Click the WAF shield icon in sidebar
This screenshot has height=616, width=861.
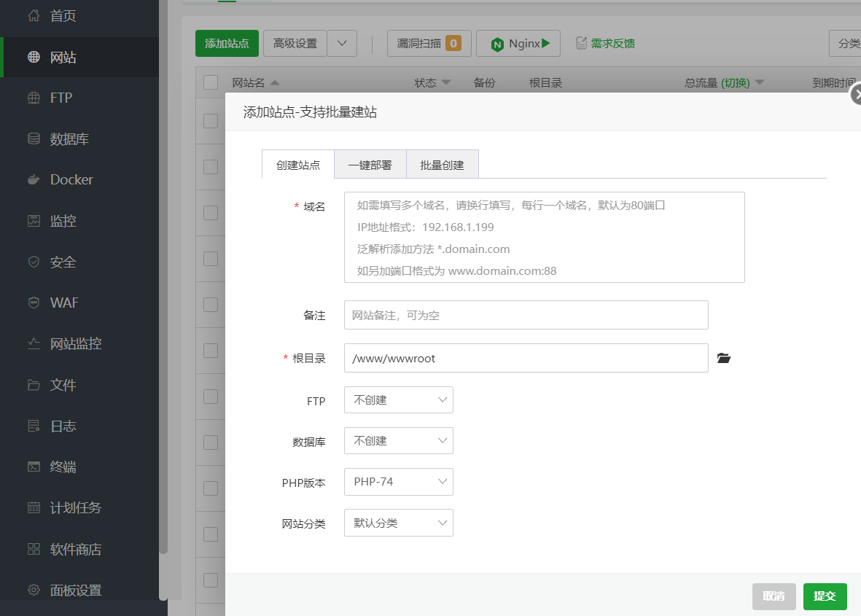pos(34,303)
